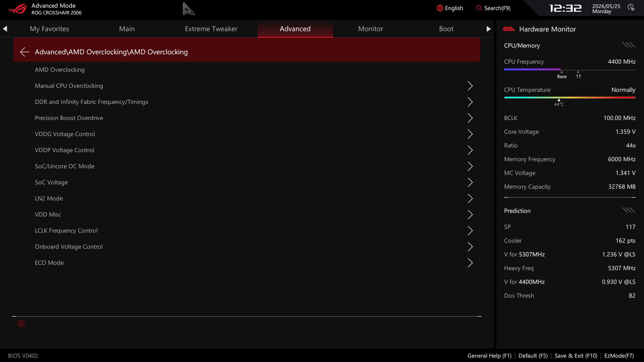The height and width of the screenshot is (362, 644).
Task: Open the Boot tab
Action: click(446, 29)
